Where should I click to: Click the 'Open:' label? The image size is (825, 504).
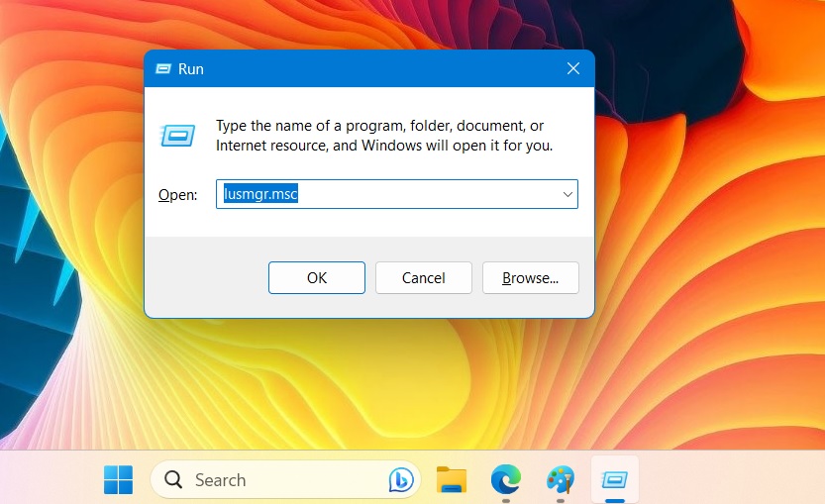click(x=178, y=195)
